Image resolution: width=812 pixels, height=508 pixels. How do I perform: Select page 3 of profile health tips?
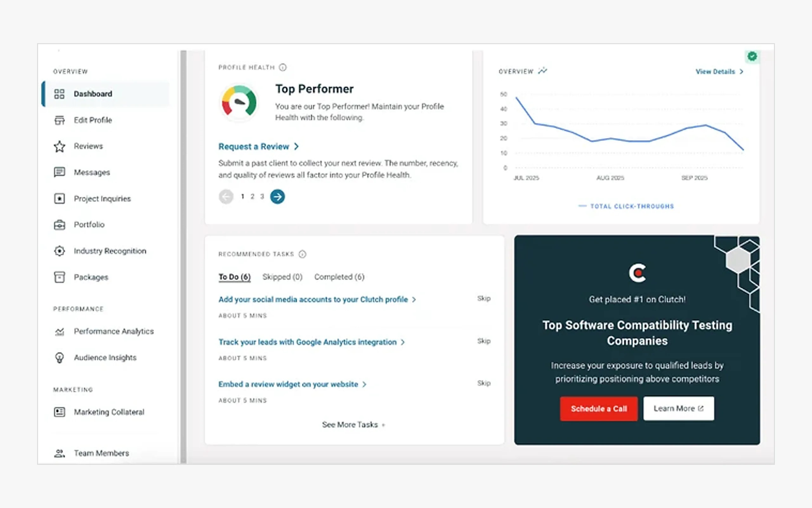coord(262,197)
